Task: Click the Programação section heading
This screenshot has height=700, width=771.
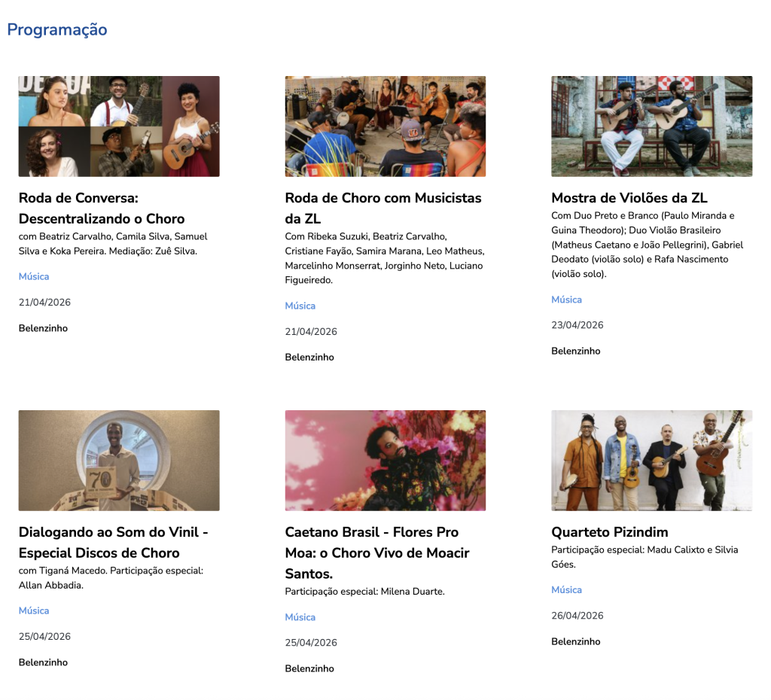Action: (x=57, y=30)
